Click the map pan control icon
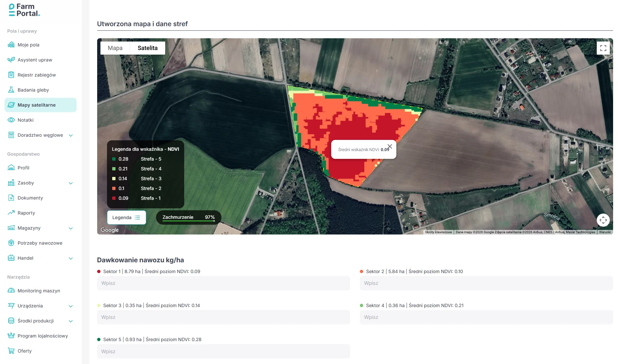Screen dimensions: 618x364 [x=603, y=220]
